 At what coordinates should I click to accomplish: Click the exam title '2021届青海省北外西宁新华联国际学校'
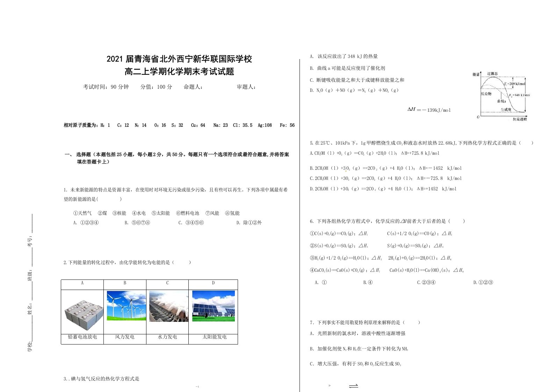click(179, 59)
